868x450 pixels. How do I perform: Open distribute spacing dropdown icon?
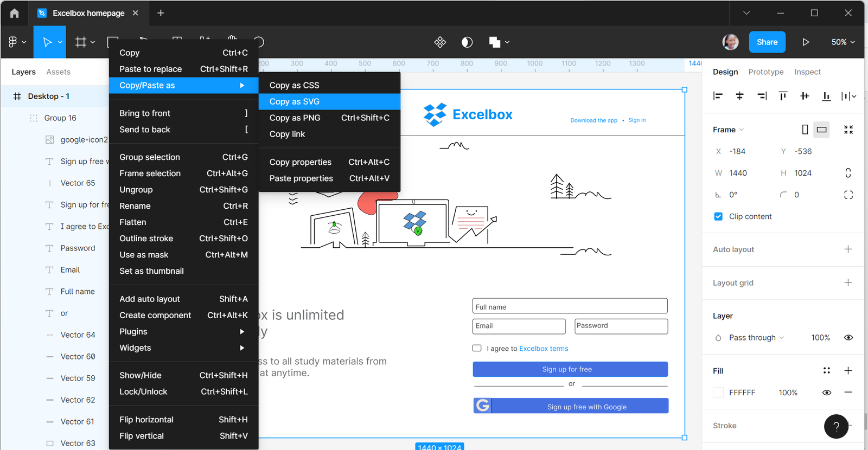(x=848, y=96)
